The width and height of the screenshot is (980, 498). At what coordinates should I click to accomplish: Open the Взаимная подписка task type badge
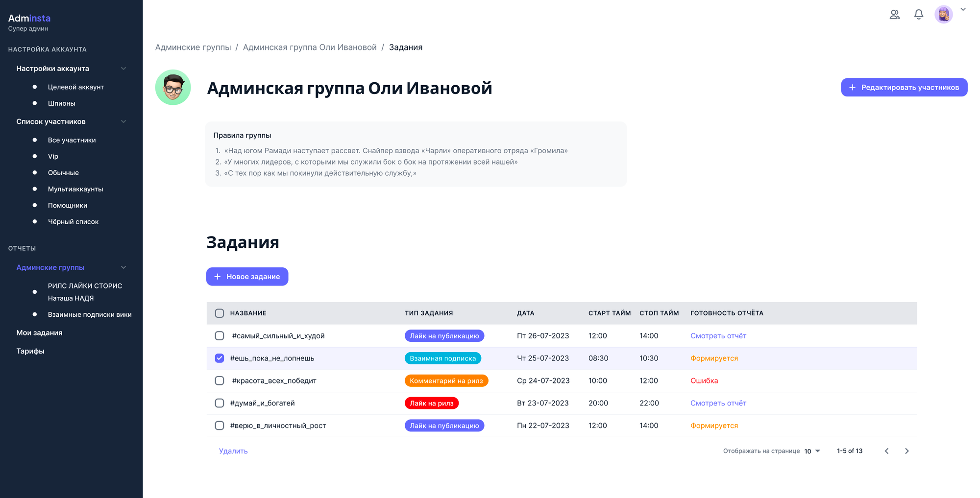click(442, 358)
